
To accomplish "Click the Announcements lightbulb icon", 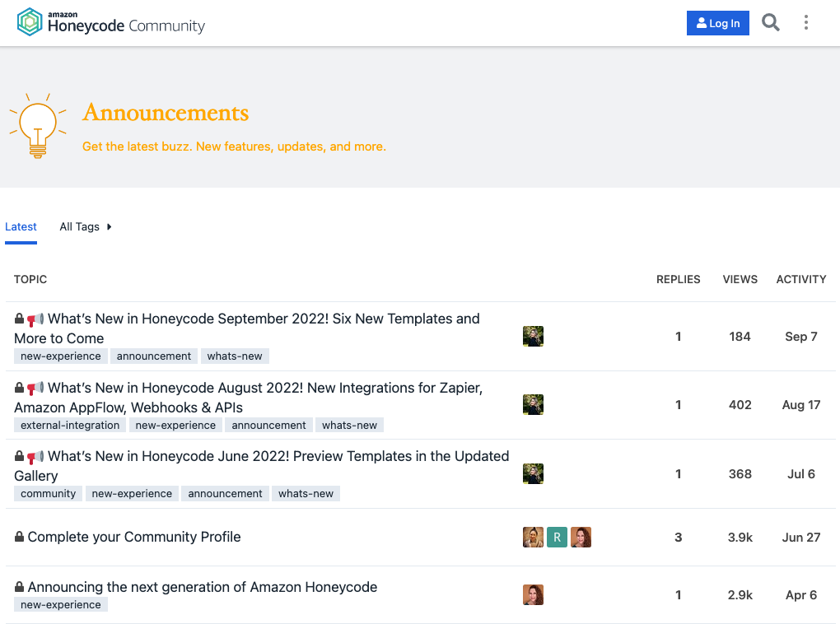I will (38, 125).
